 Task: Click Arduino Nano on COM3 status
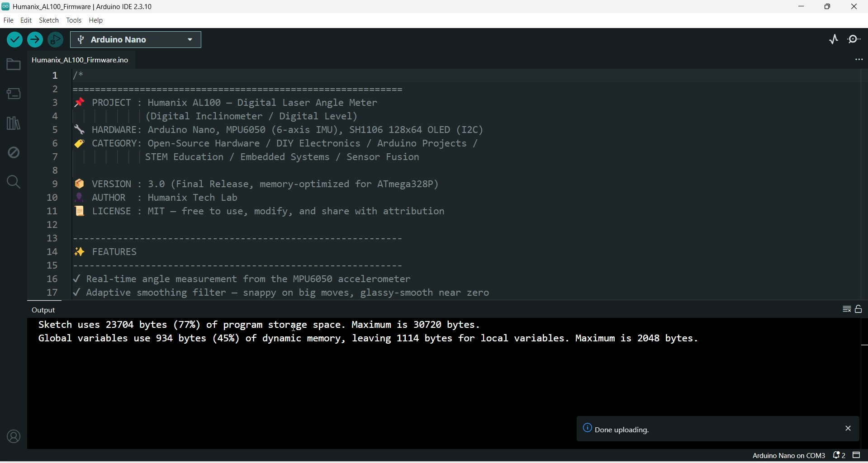[x=789, y=457]
